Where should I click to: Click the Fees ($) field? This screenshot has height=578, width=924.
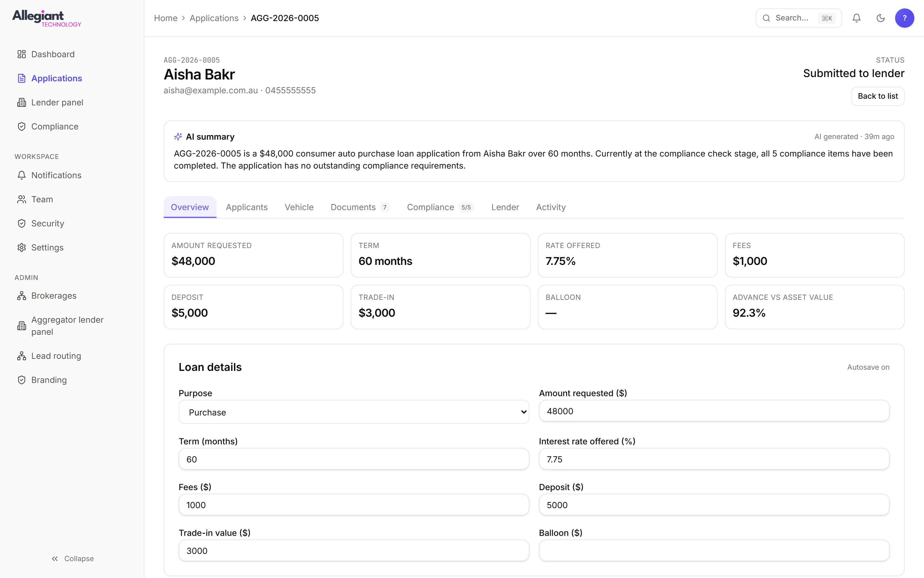point(353,505)
